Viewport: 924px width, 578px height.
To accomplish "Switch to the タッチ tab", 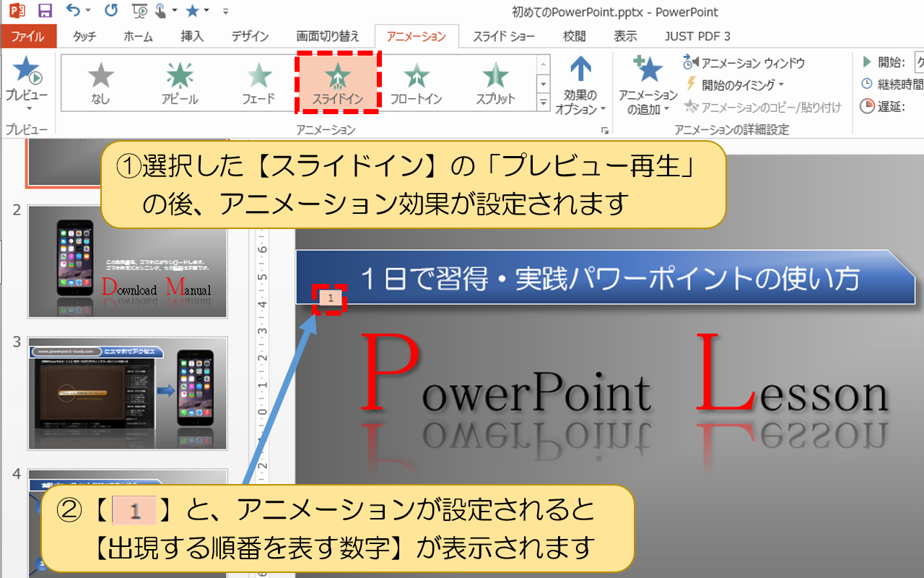I will click(x=84, y=36).
